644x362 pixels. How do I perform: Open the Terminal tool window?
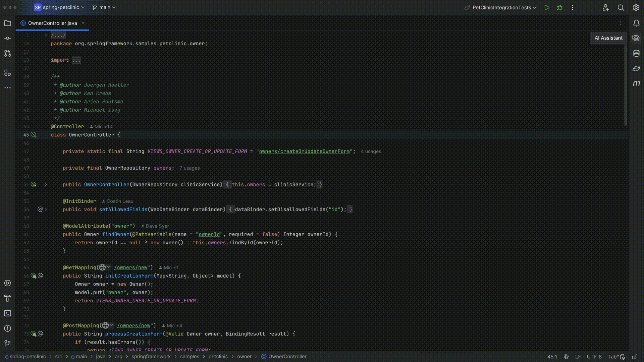7,313
